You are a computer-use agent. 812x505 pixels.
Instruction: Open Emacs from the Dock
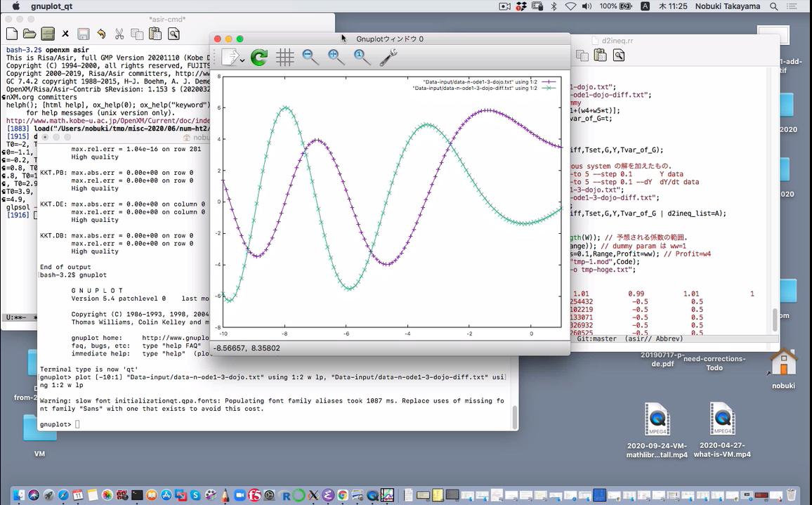click(328, 494)
